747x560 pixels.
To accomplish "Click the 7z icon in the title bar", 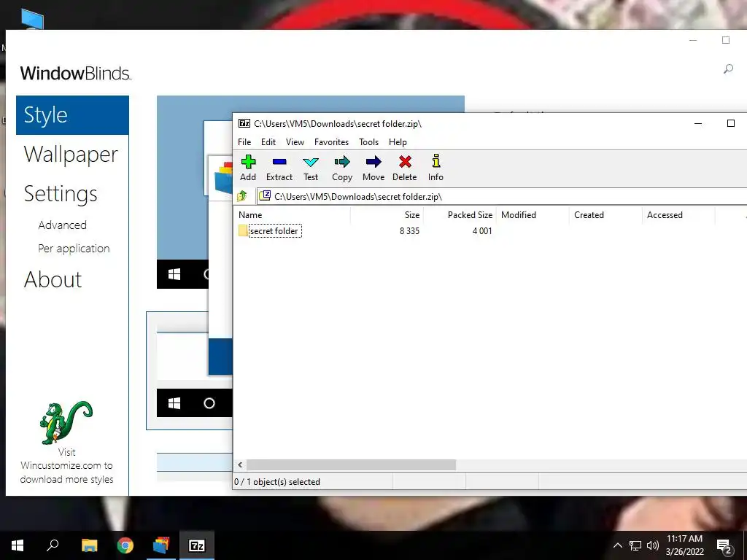I will click(244, 123).
